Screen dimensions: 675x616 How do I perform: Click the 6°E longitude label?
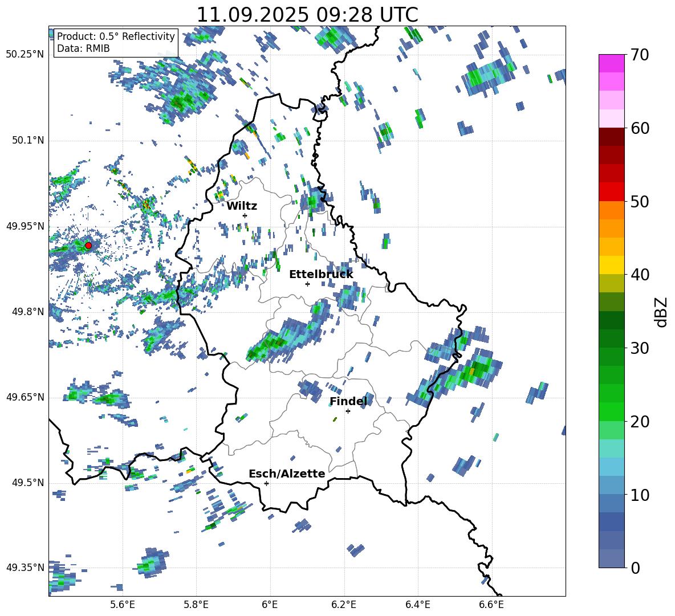tap(270, 604)
